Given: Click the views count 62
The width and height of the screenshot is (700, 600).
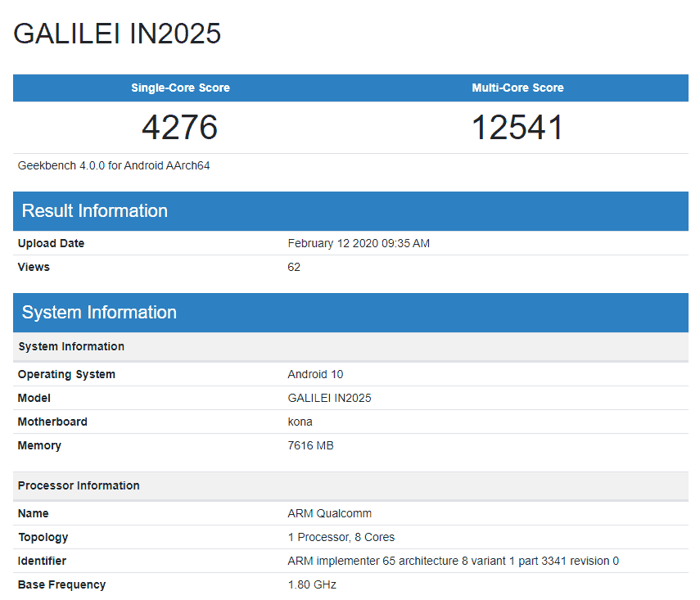Looking at the screenshot, I should pos(294,267).
